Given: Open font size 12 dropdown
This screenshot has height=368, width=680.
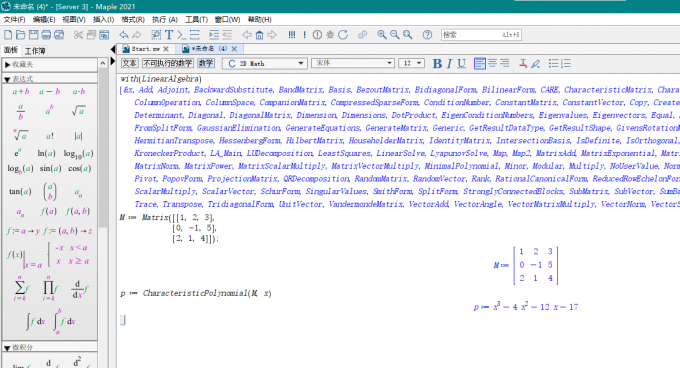Looking at the screenshot, I should [x=411, y=63].
